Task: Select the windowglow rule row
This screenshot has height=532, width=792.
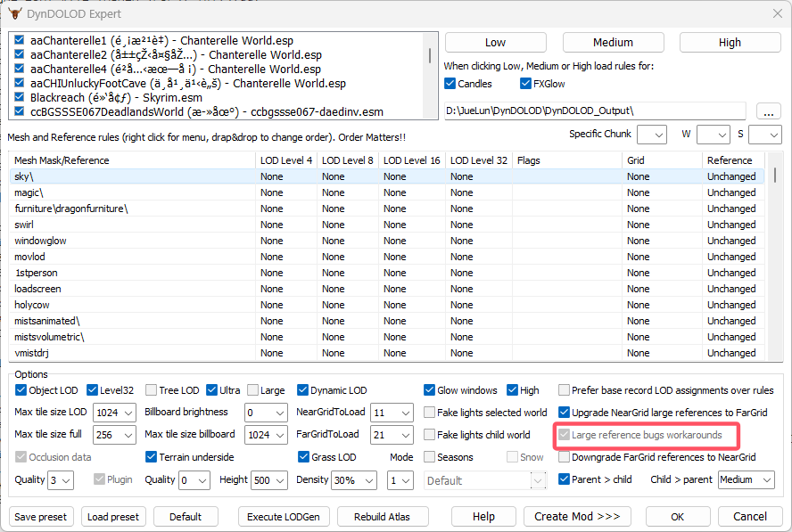Action: pyautogui.click(x=387, y=241)
